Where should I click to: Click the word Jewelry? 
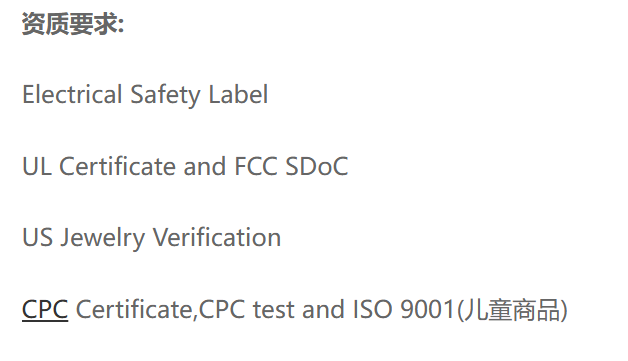pos(102,238)
